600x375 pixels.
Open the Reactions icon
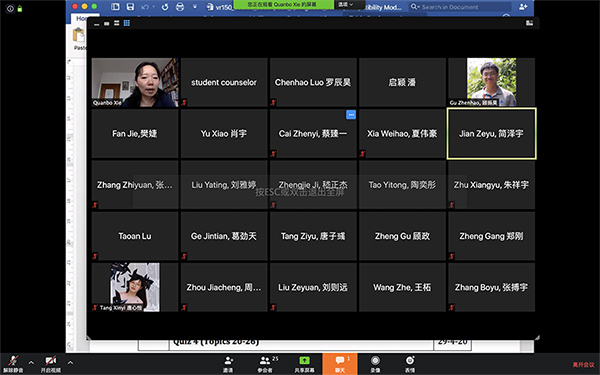coord(410,364)
